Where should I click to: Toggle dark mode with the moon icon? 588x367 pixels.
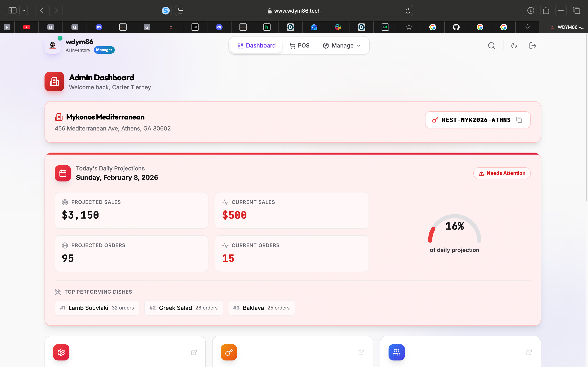[x=514, y=46]
